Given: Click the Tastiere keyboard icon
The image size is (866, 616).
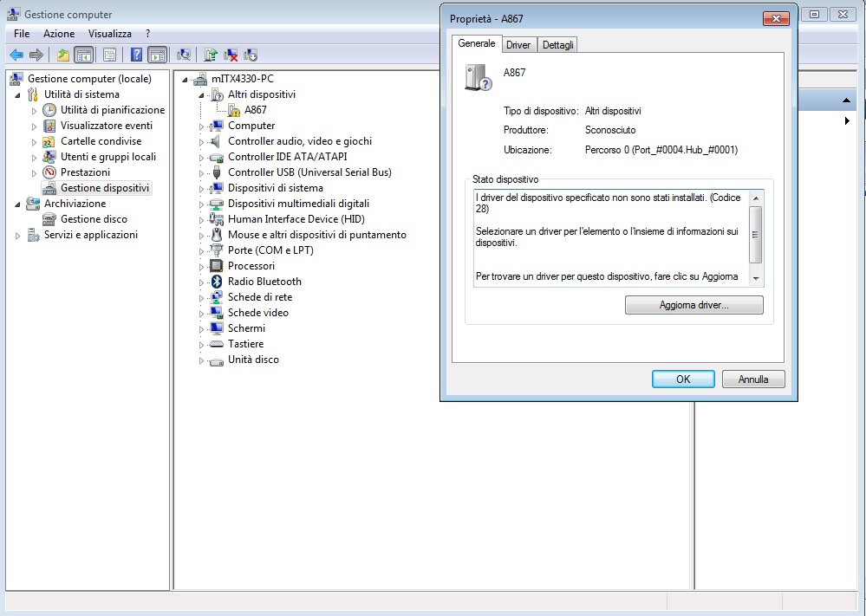Looking at the screenshot, I should coord(217,344).
